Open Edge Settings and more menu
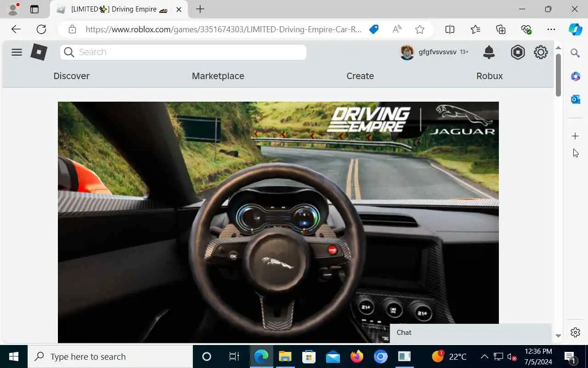 click(551, 29)
